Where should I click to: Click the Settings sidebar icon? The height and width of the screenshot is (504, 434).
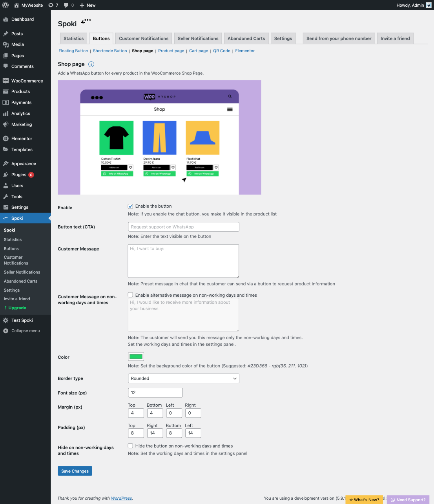(5, 207)
